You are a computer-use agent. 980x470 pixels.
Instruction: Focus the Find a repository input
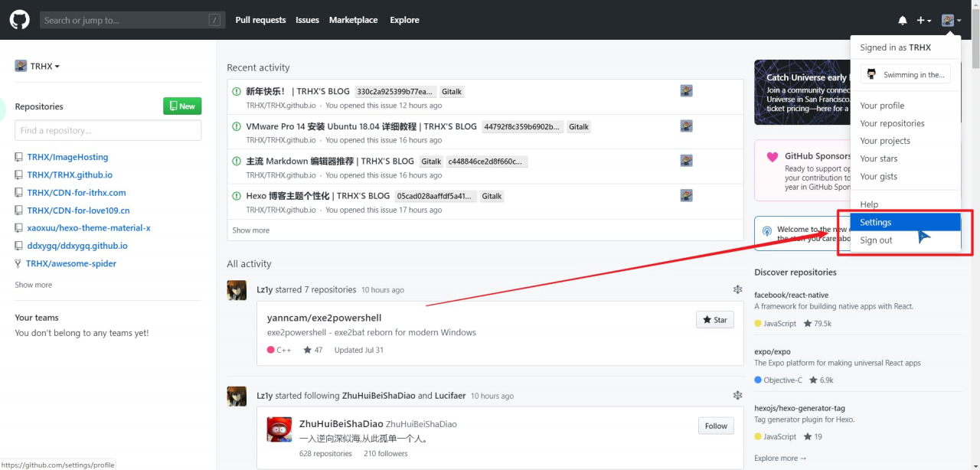(108, 130)
